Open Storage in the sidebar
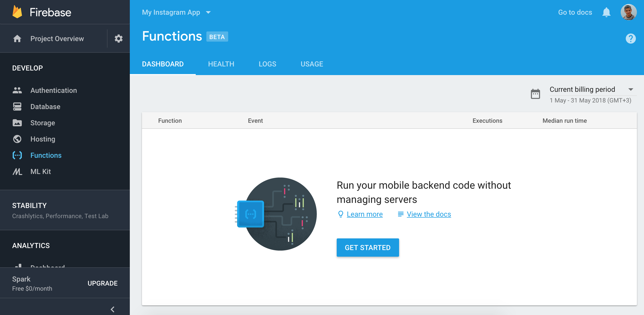 point(43,123)
